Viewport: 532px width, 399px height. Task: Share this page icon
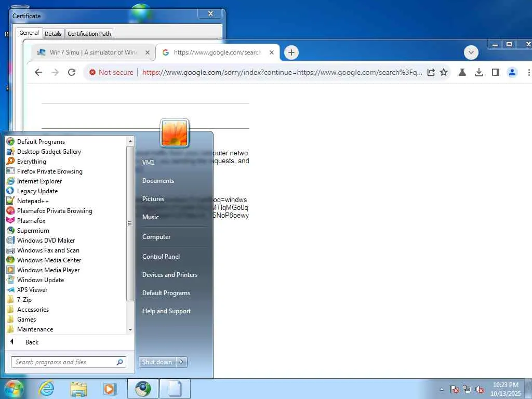(431, 72)
